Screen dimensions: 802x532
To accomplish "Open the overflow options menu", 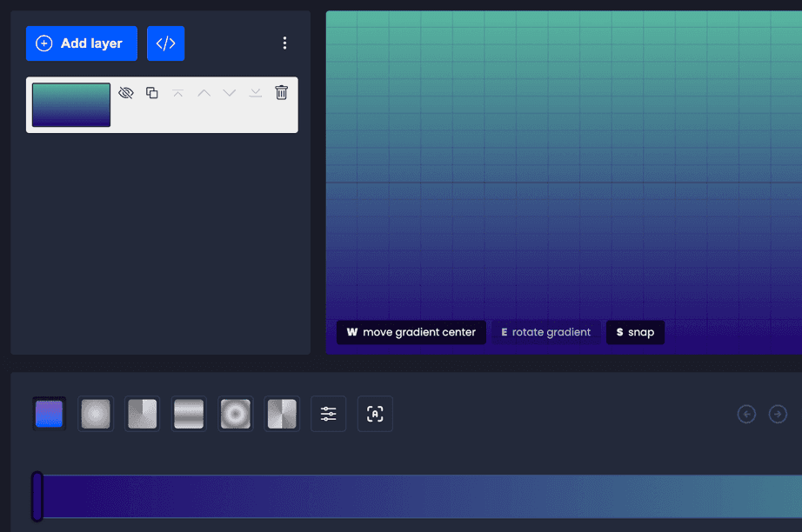I will pos(284,42).
